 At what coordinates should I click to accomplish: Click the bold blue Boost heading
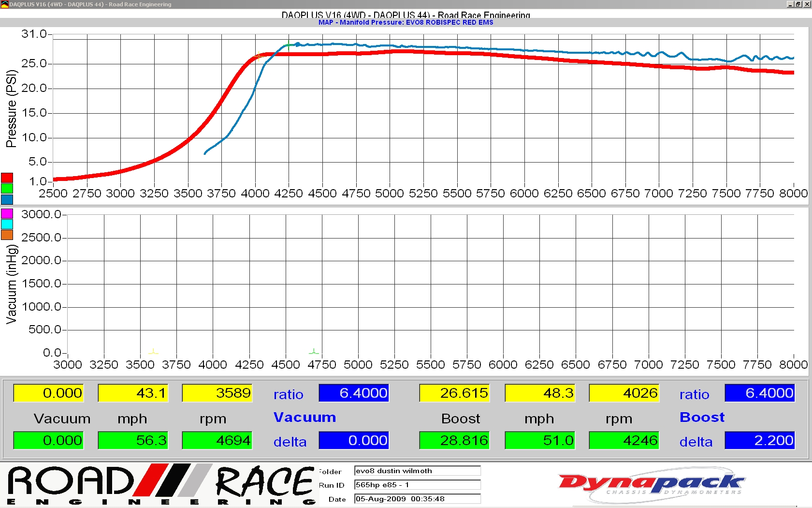coord(702,417)
